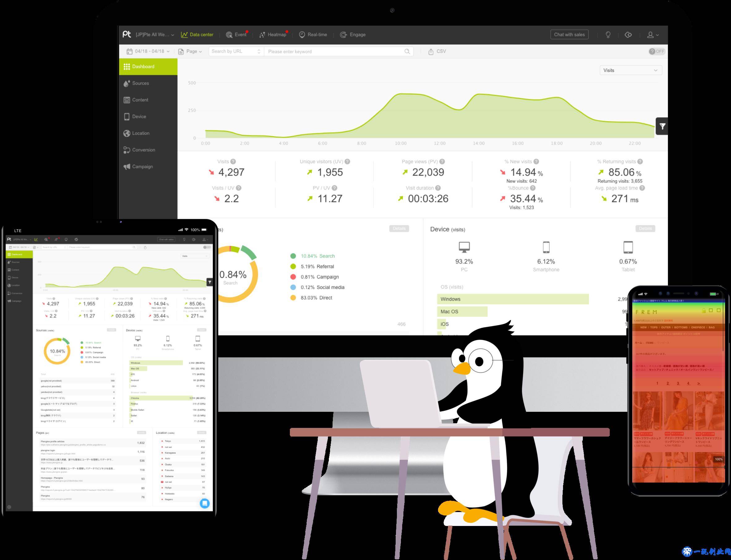The image size is (731, 560).
Task: Expand the date range 04/18 dropdown
Action: coord(150,52)
